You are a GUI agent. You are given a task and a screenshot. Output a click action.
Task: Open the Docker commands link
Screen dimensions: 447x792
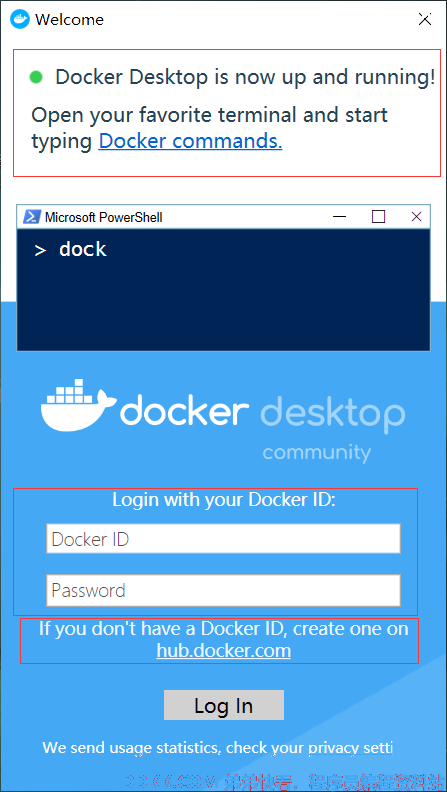(190, 141)
